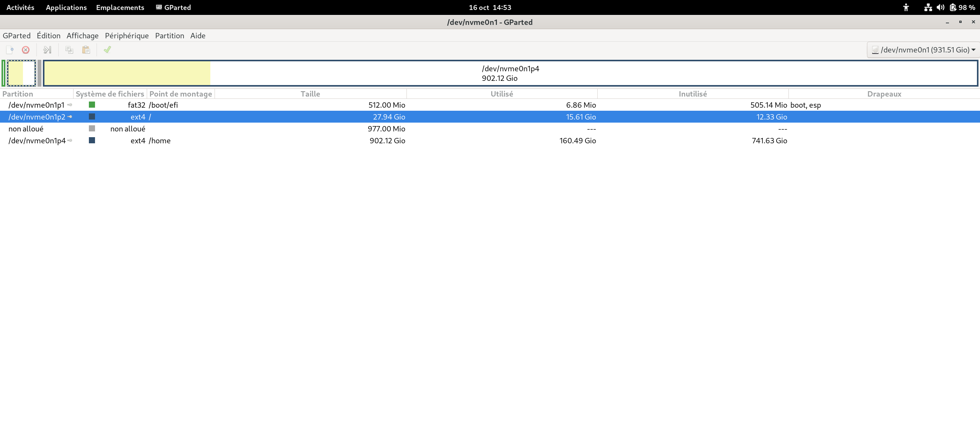Click the Delete partition toolbar icon
Image resolution: width=980 pixels, height=423 pixels.
pos(26,50)
